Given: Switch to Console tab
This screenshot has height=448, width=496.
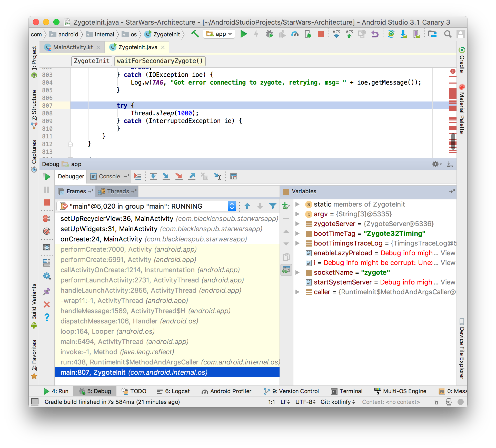Looking at the screenshot, I should 109,176.
